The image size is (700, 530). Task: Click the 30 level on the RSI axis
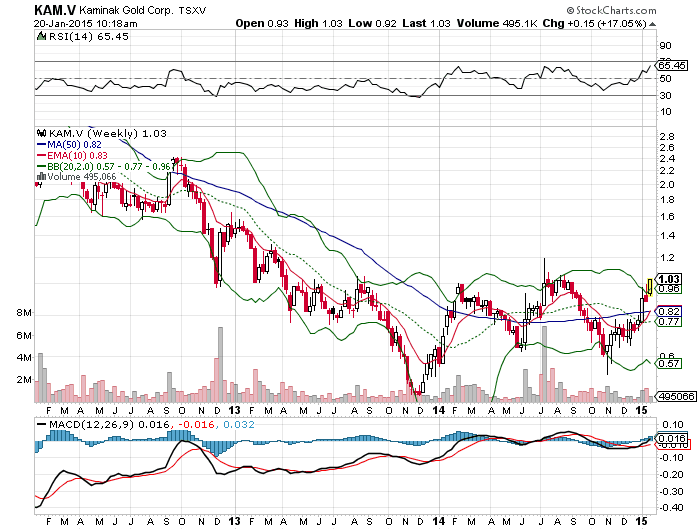665,96
